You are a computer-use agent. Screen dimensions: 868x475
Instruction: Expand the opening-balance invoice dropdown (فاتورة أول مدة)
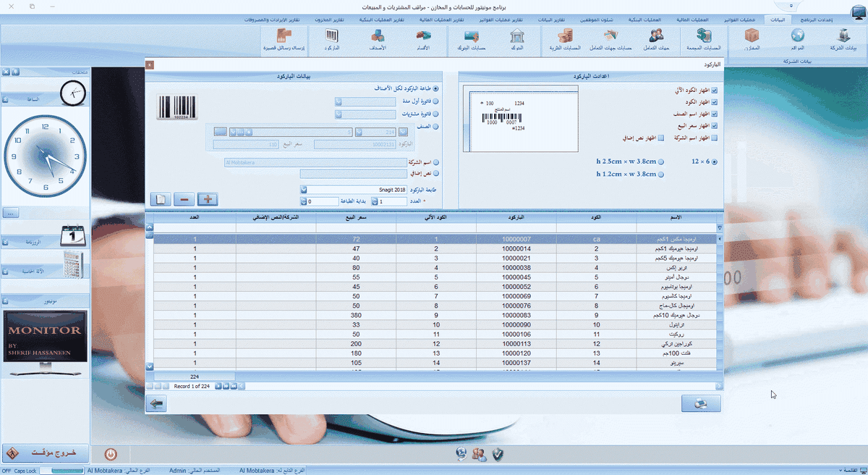coord(339,102)
